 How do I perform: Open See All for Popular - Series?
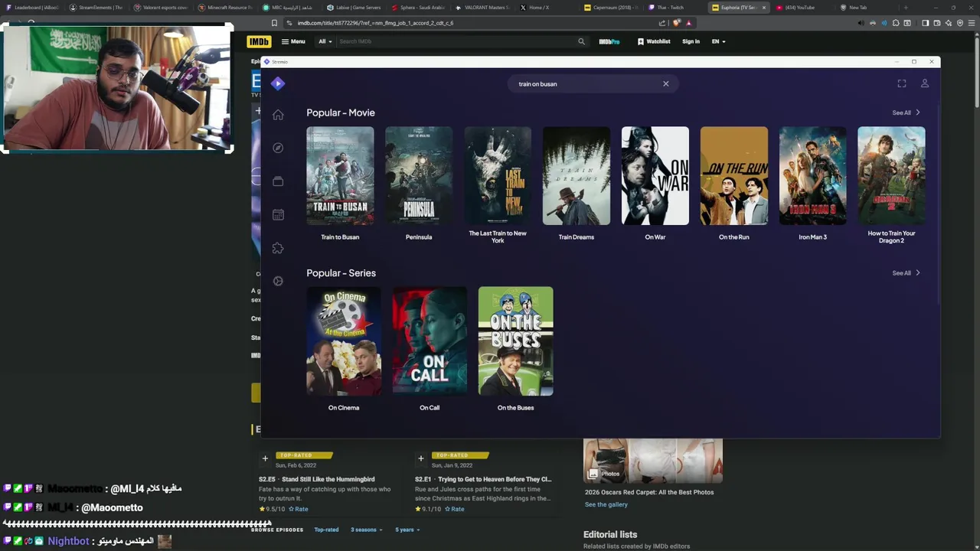click(x=906, y=272)
